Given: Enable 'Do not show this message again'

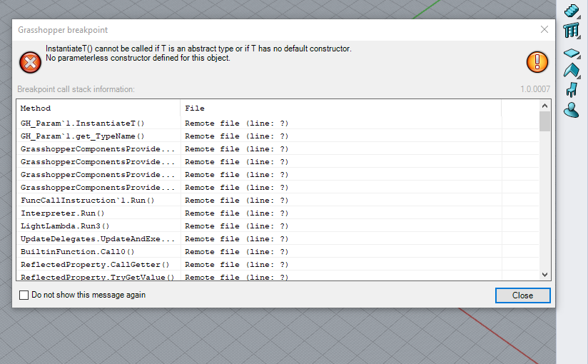Looking at the screenshot, I should pyautogui.click(x=24, y=295).
